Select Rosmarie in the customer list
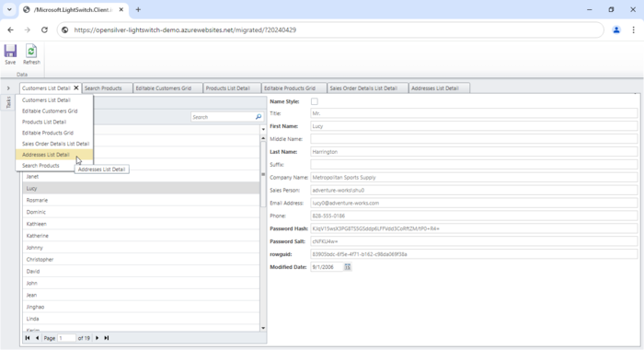The image size is (644, 350). pyautogui.click(x=141, y=200)
